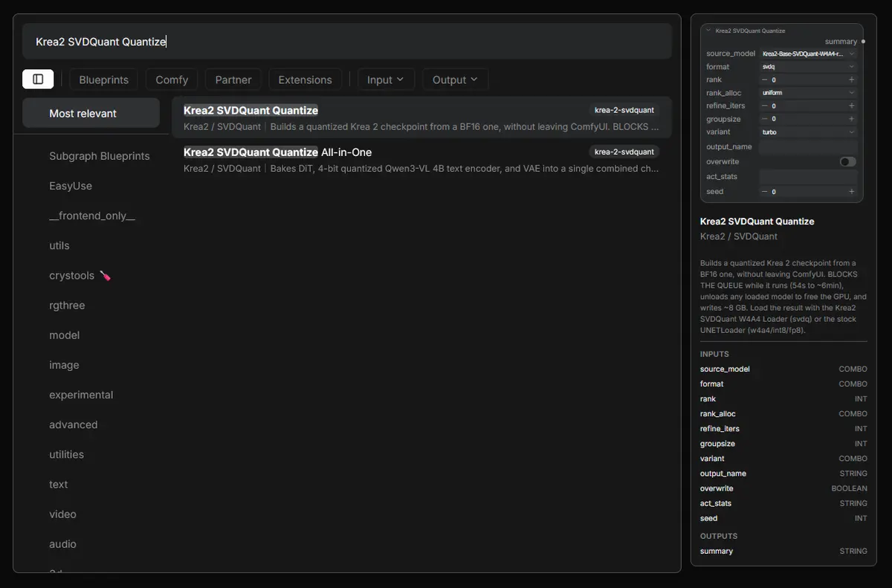The width and height of the screenshot is (892, 588).
Task: Select the Partner filter tab
Action: pos(233,80)
